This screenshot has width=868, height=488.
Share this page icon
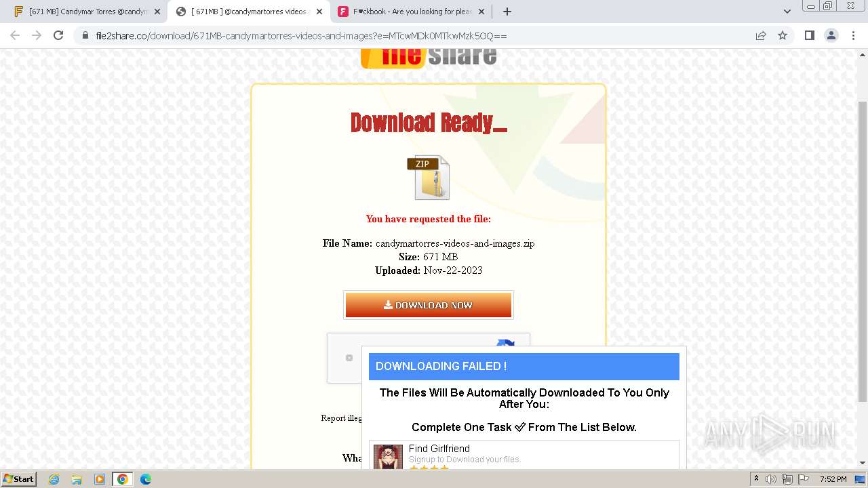pyautogui.click(x=761, y=35)
